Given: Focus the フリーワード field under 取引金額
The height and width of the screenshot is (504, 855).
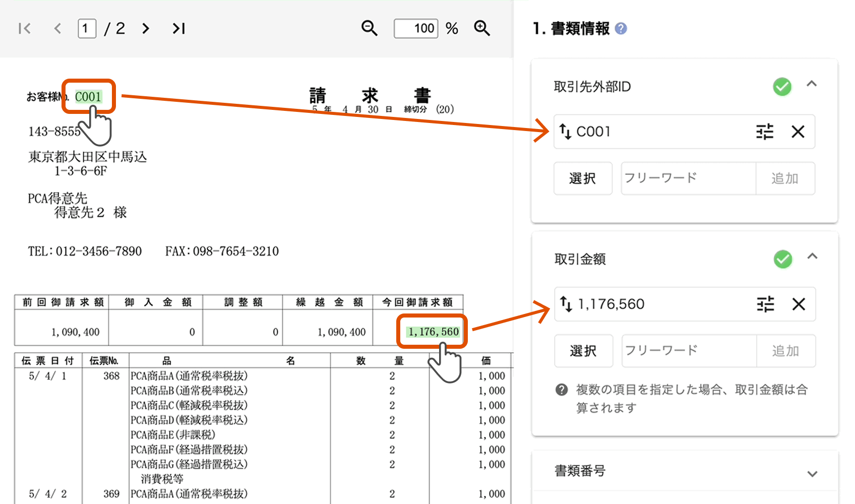Looking at the screenshot, I should (x=689, y=351).
